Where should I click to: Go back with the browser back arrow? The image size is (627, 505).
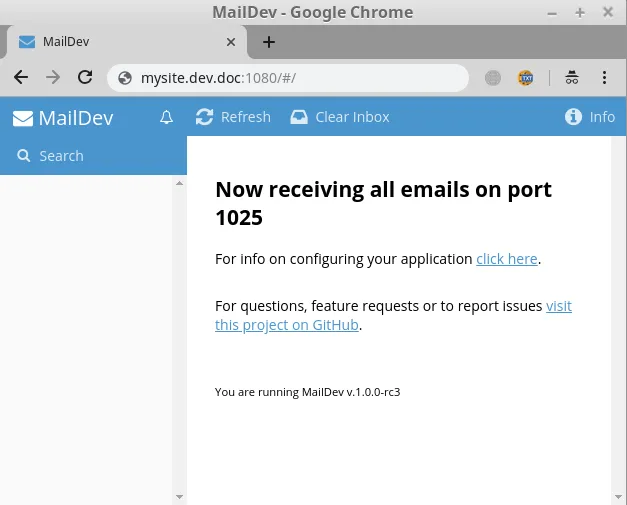point(21,77)
